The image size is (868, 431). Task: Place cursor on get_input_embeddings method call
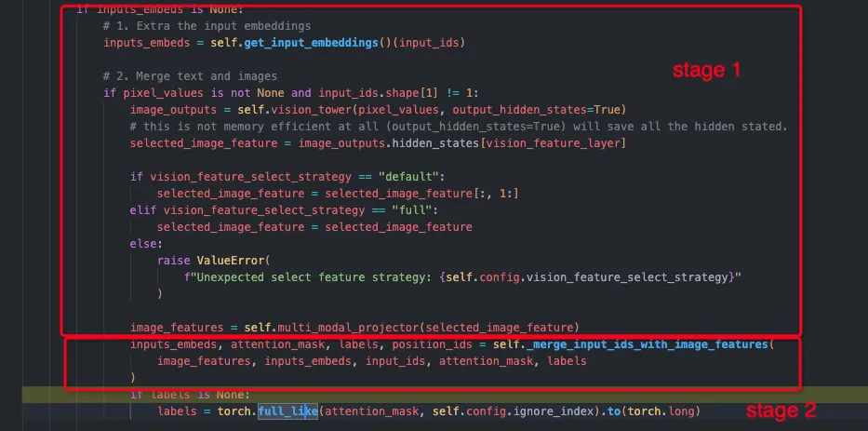(311, 43)
